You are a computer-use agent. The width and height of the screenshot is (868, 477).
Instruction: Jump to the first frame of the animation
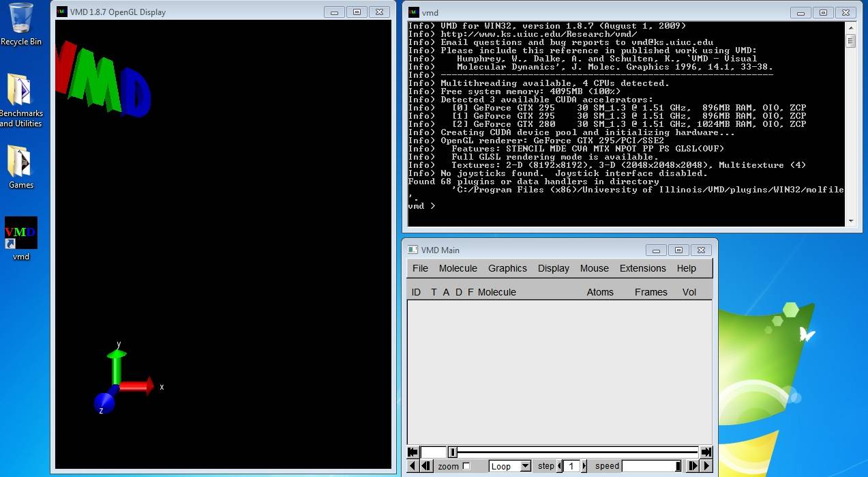click(413, 452)
